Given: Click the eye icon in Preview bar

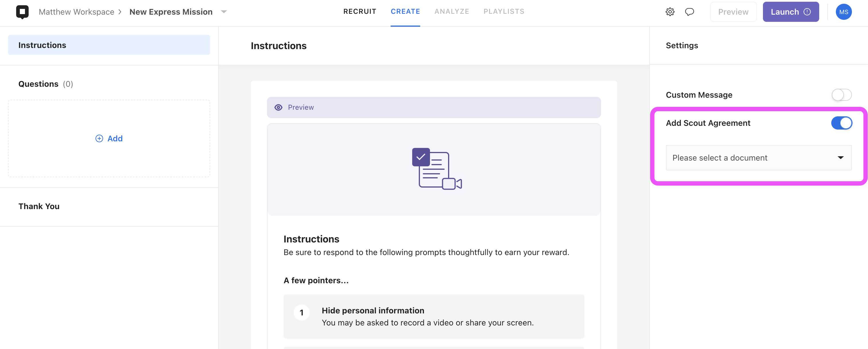Looking at the screenshot, I should [x=278, y=107].
